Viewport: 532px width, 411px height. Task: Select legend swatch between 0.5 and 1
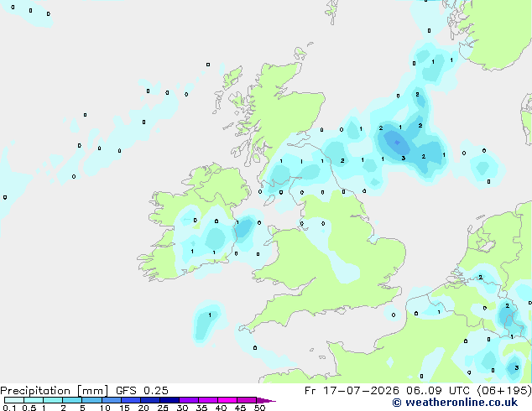coord(34,400)
